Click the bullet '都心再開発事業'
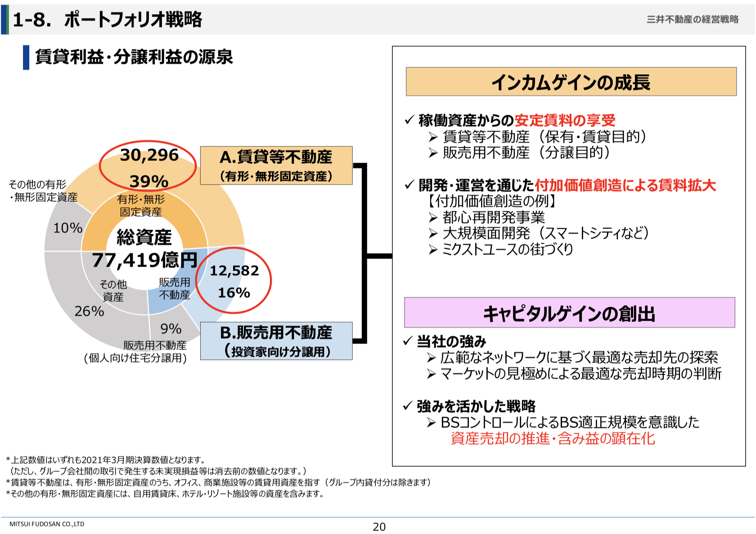The width and height of the screenshot is (756, 534). [x=494, y=217]
